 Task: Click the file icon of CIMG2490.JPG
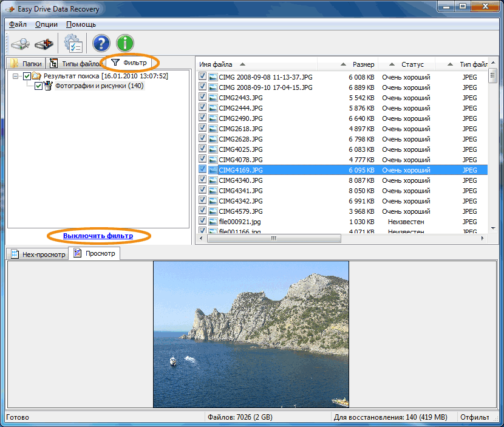(213, 118)
